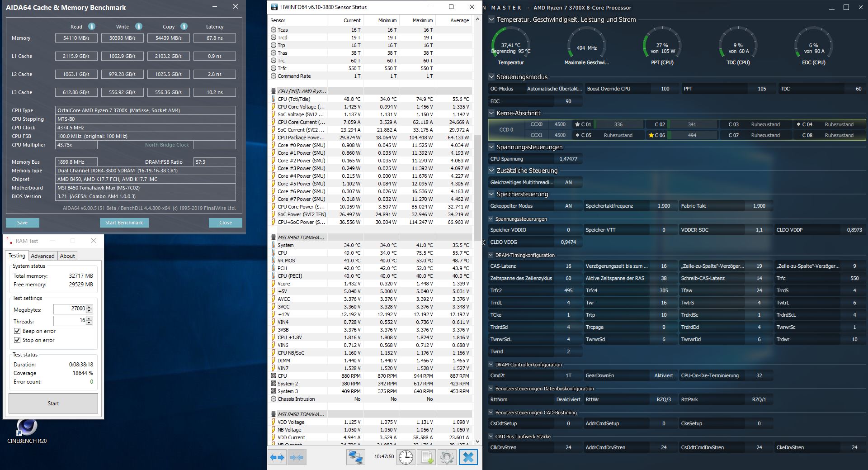
Task: Toggle GearDownEn Aktiviert setting
Action: (664, 375)
